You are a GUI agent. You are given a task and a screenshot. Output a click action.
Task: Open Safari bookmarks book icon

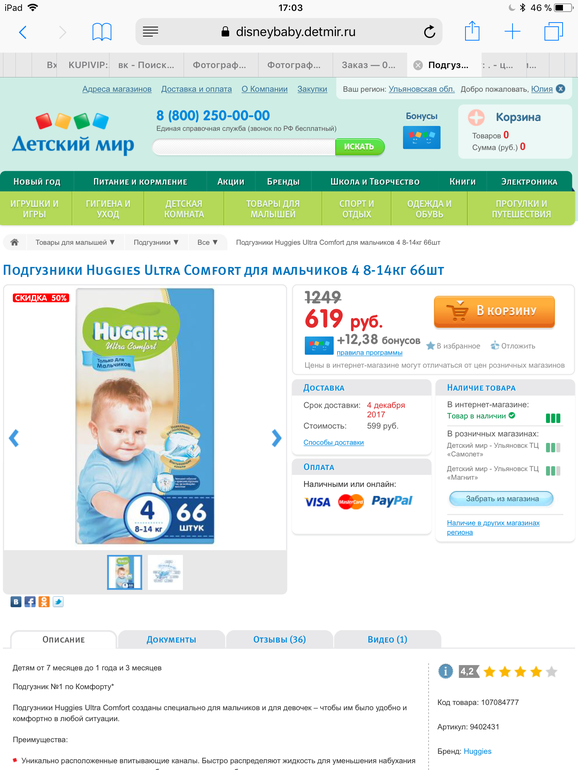pos(102,32)
